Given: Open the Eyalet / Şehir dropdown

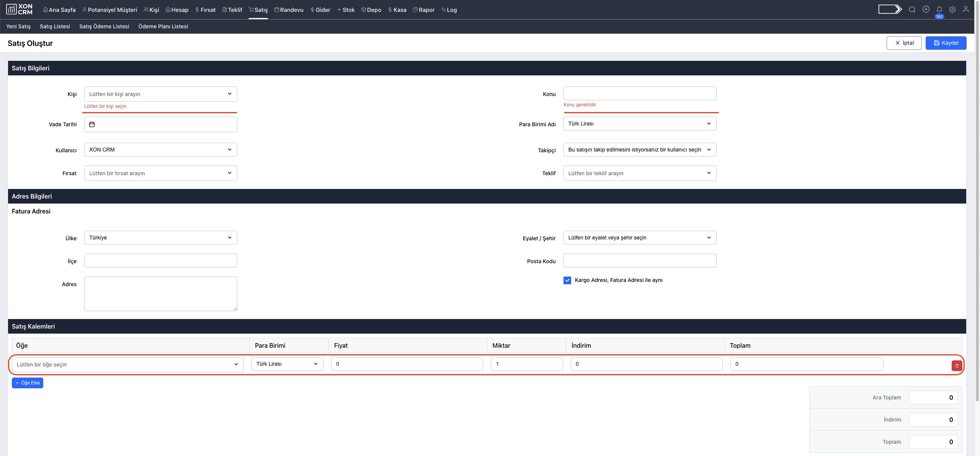Looking at the screenshot, I should pos(639,238).
